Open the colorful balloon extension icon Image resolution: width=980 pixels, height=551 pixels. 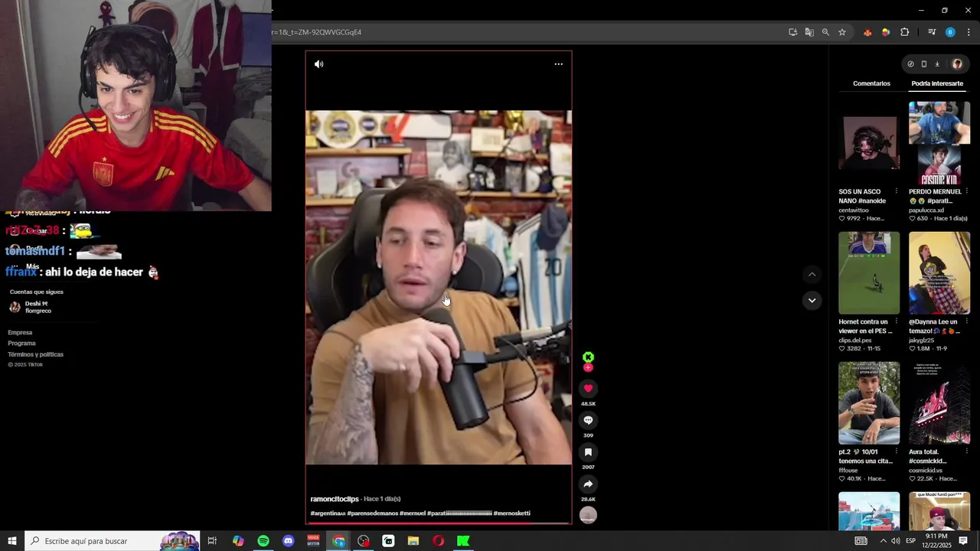coord(886,32)
